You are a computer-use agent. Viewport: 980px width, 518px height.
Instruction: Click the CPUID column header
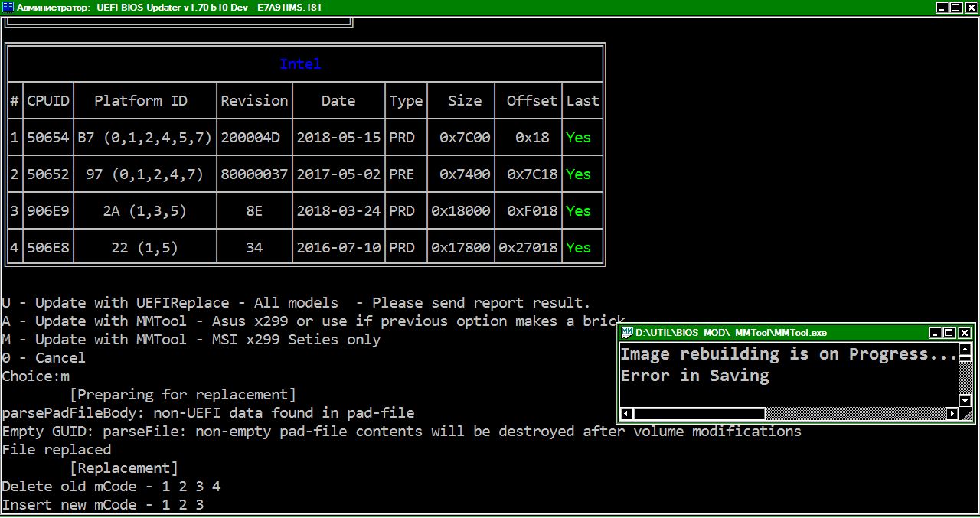click(x=48, y=101)
